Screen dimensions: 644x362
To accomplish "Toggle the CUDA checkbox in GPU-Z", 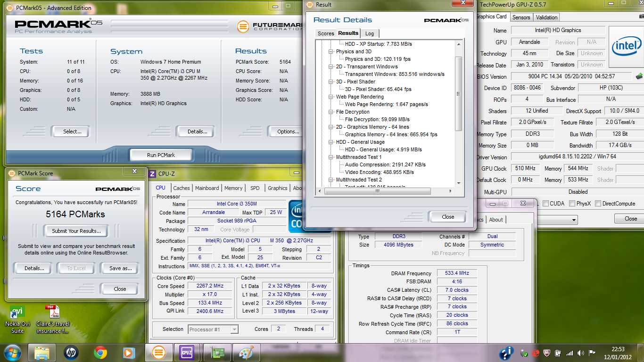I will tap(545, 204).
